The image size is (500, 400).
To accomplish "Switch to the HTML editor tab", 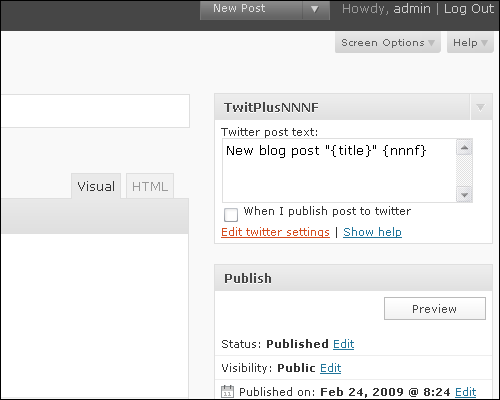I will (x=150, y=186).
